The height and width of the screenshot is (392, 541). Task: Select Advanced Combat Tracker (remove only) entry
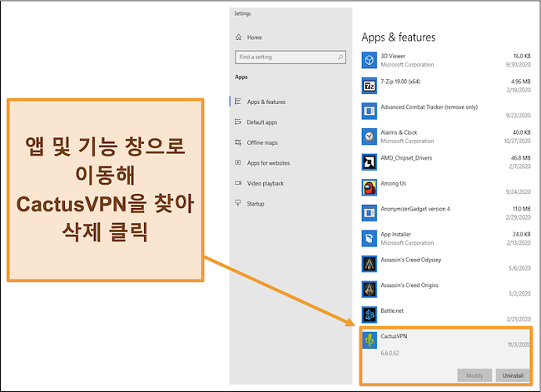click(x=429, y=107)
